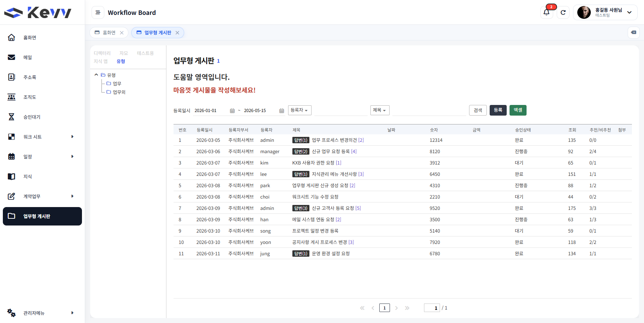Click the close-all-tabs icon at right

pyautogui.click(x=633, y=32)
